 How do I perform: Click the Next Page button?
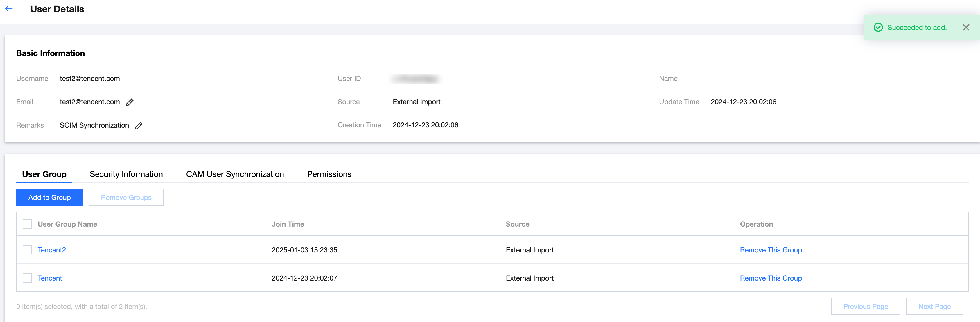coord(934,306)
